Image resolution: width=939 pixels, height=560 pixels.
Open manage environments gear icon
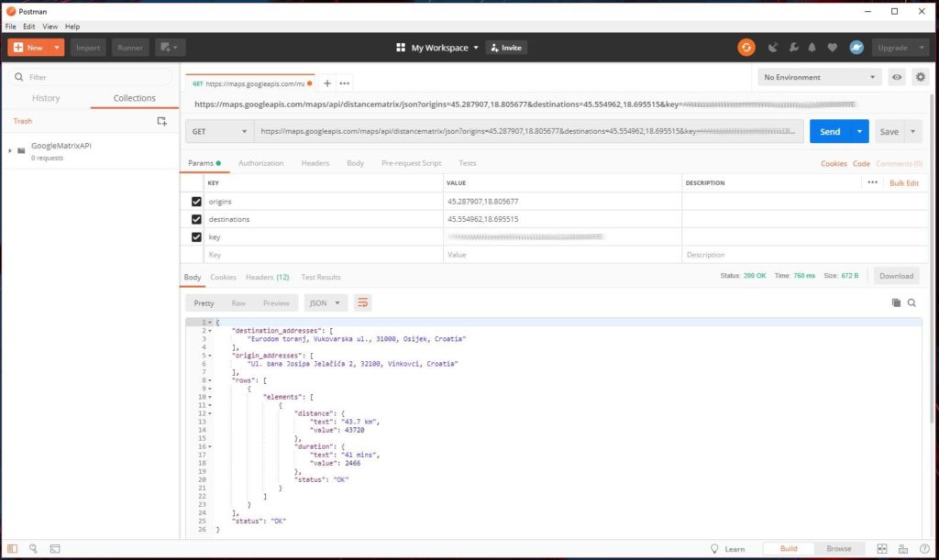(920, 77)
